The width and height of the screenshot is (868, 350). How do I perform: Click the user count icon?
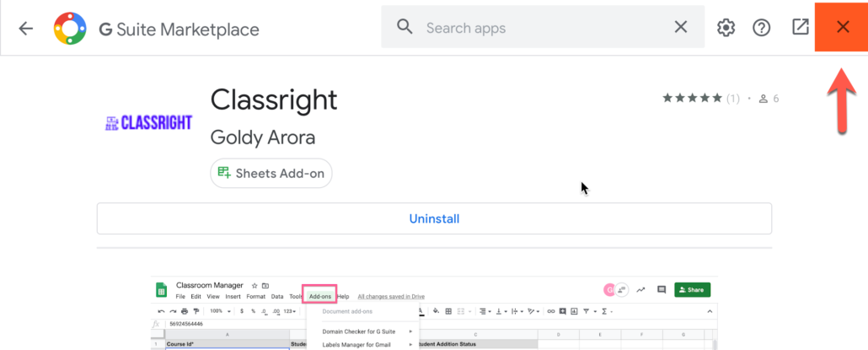pos(764,99)
